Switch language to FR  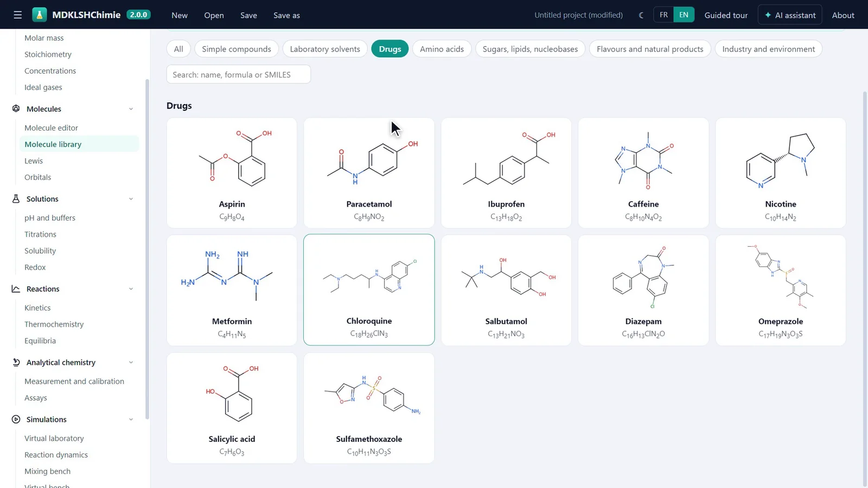[663, 15]
